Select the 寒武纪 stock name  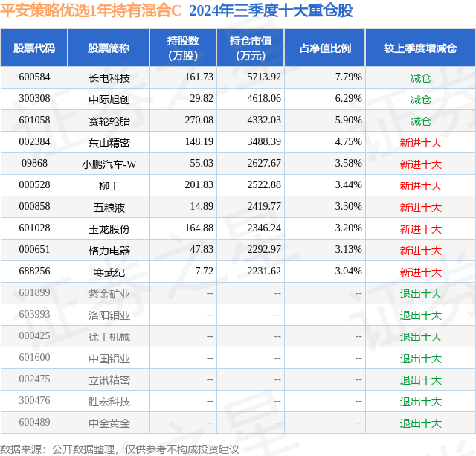point(109,272)
